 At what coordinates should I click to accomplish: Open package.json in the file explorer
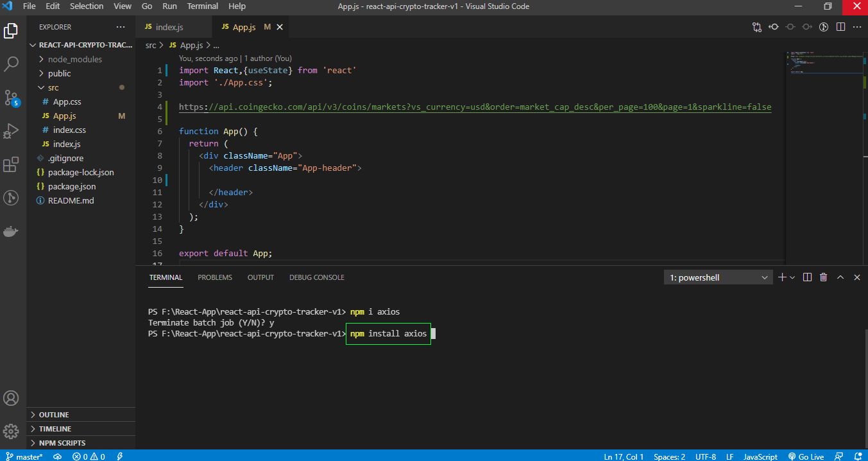pos(71,186)
